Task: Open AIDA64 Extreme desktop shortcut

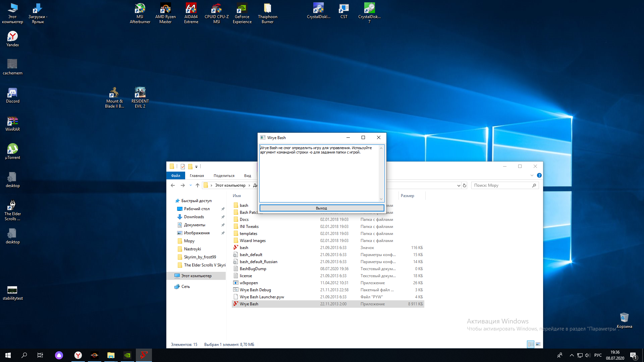Action: (191, 9)
